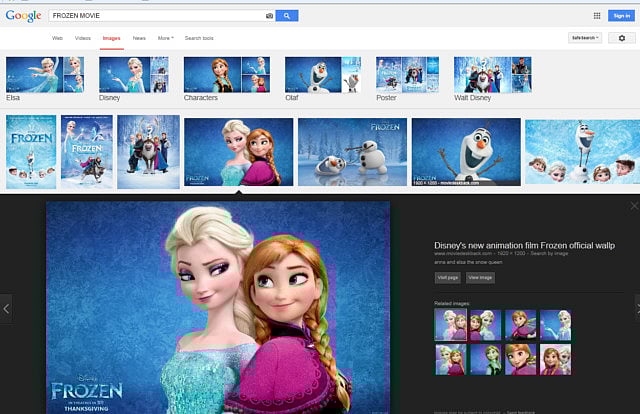
Task: Click the blue search magnifier button
Action: (287, 16)
